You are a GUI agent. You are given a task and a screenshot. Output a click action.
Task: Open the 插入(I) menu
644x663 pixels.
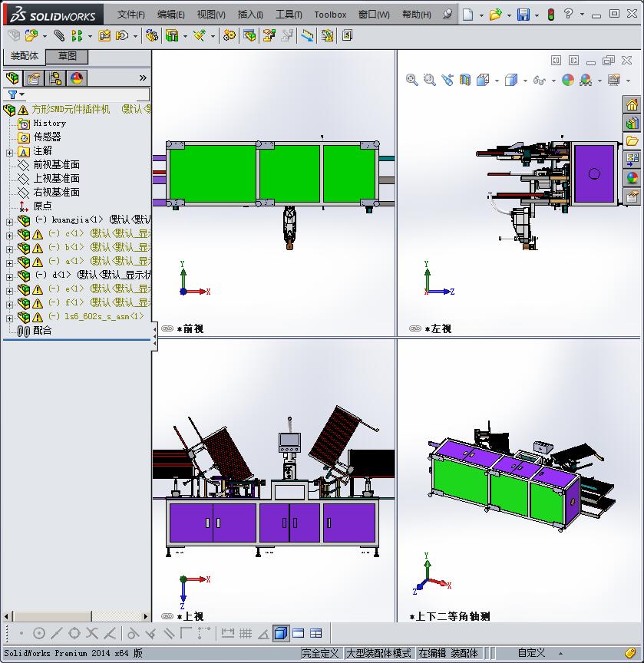pos(250,15)
